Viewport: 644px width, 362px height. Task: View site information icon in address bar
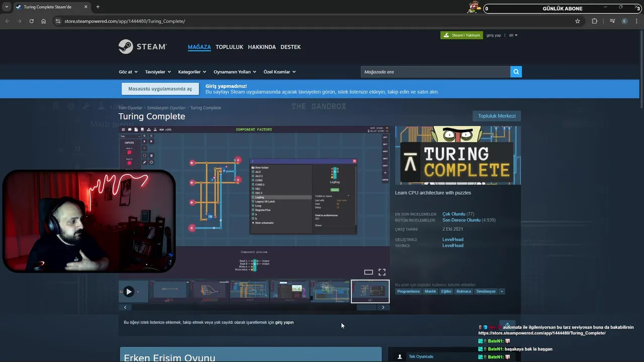58,21
